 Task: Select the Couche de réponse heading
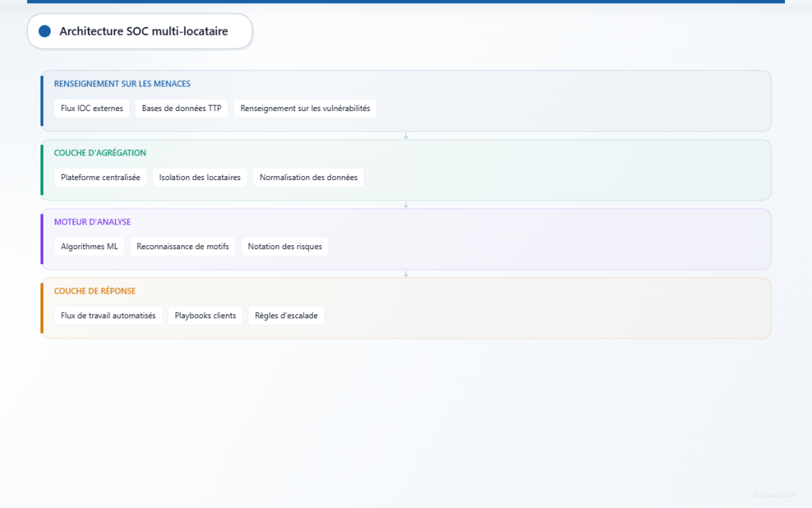[94, 291]
